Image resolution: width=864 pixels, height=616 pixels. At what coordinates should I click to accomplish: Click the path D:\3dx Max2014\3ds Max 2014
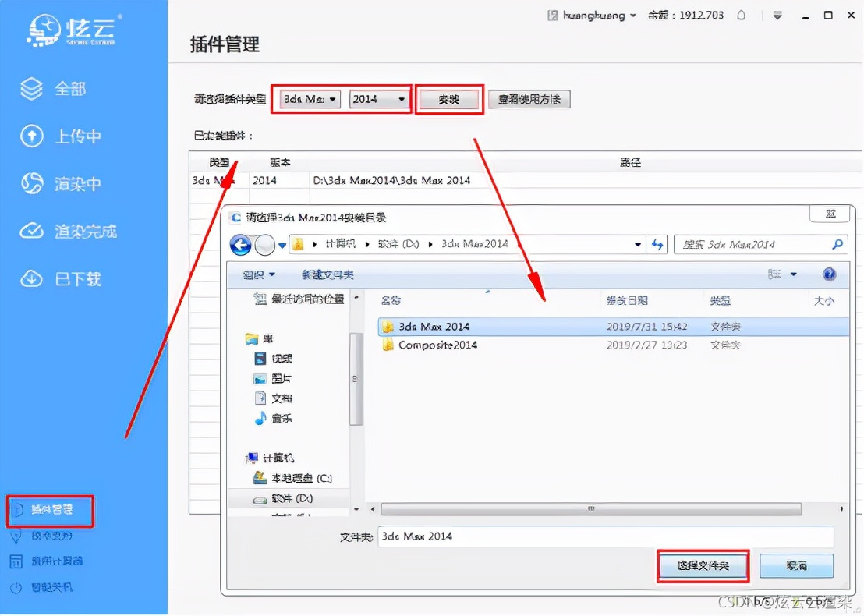pyautogui.click(x=391, y=180)
